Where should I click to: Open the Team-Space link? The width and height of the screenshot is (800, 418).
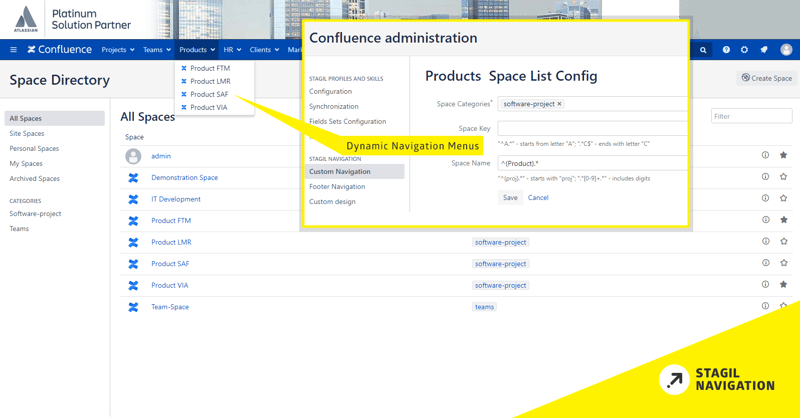170,307
